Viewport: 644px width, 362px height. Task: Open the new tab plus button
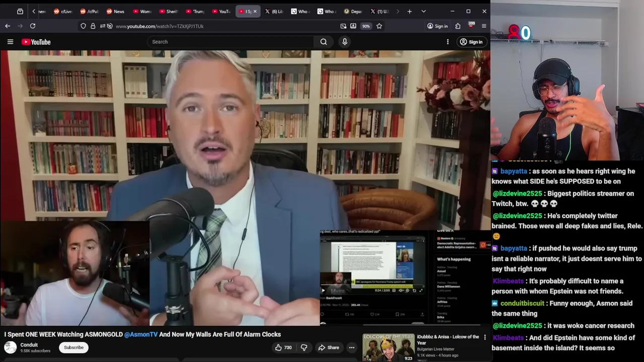tap(410, 11)
